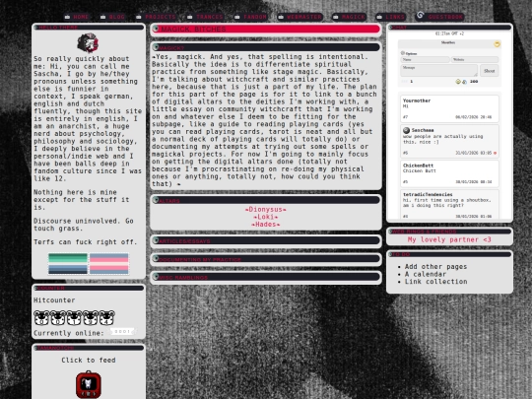Click the small icon before TRANCES
The image size is (532, 399).
click(x=190, y=17)
